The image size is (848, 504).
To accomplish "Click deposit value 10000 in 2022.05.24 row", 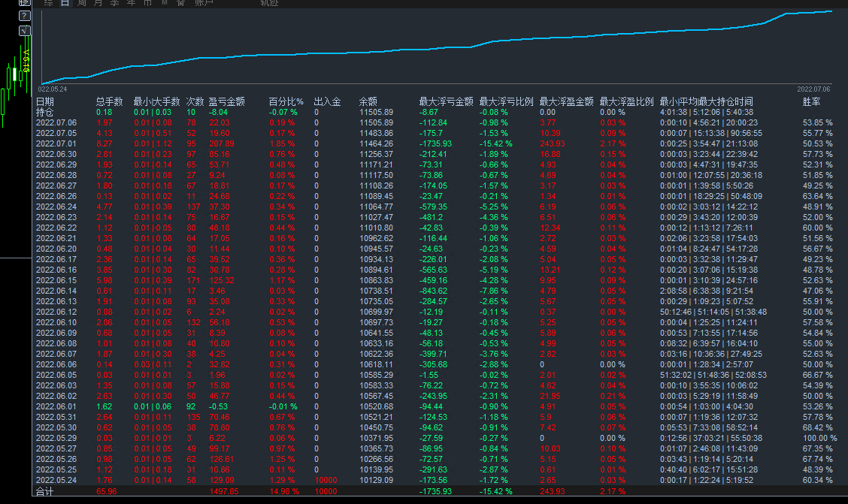I will click(x=326, y=480).
